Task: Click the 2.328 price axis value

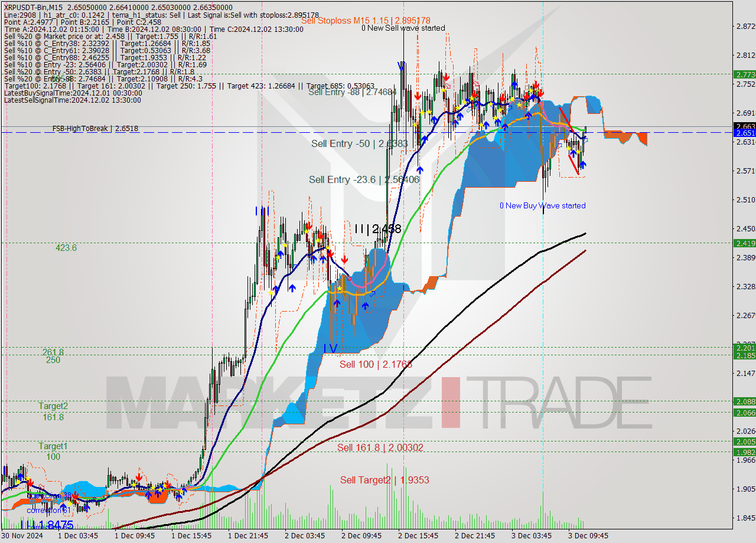Action: click(x=745, y=286)
